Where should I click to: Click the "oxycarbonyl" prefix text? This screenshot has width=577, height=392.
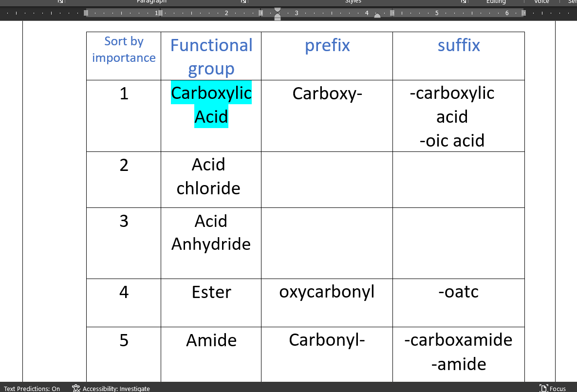[327, 292]
